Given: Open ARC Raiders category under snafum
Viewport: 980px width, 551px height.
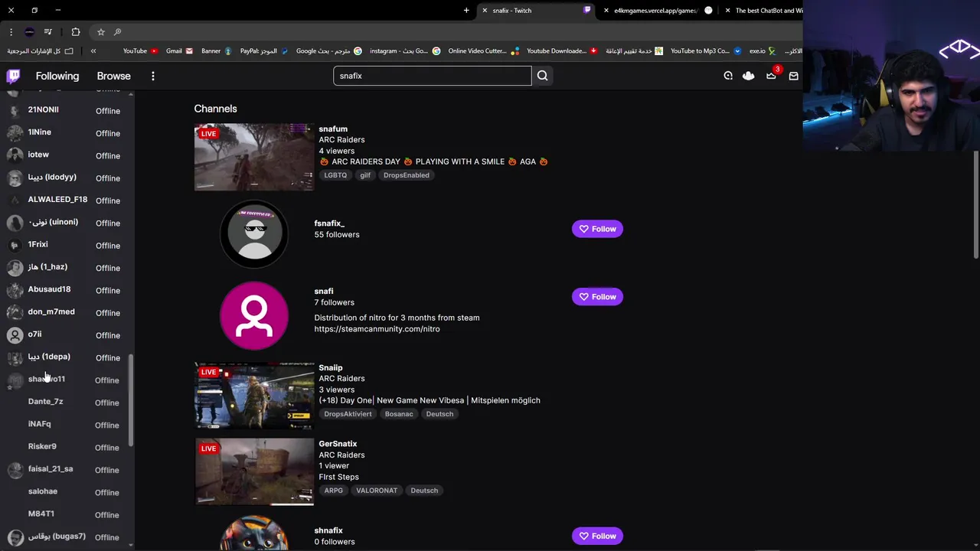Looking at the screenshot, I should click(x=341, y=140).
